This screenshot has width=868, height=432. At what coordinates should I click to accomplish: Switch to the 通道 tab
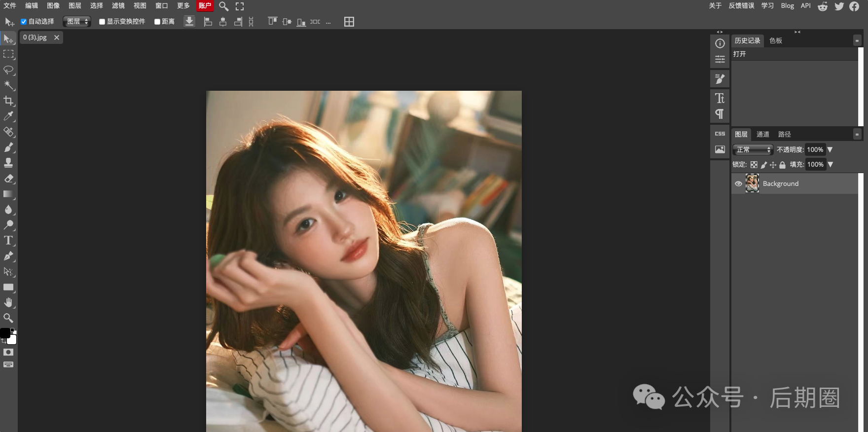(762, 134)
